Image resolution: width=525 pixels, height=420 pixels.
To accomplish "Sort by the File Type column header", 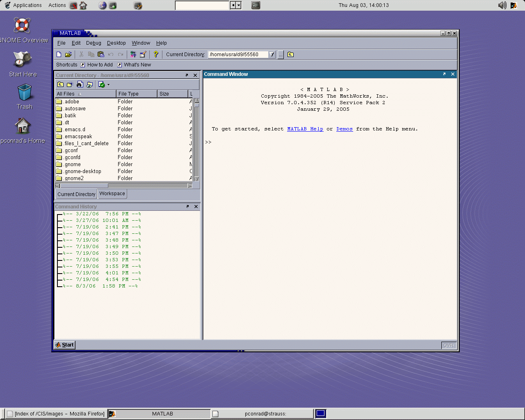I will (x=137, y=94).
